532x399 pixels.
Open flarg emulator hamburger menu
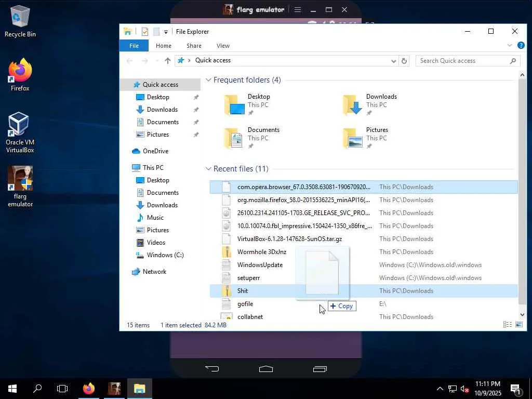coord(298,9)
